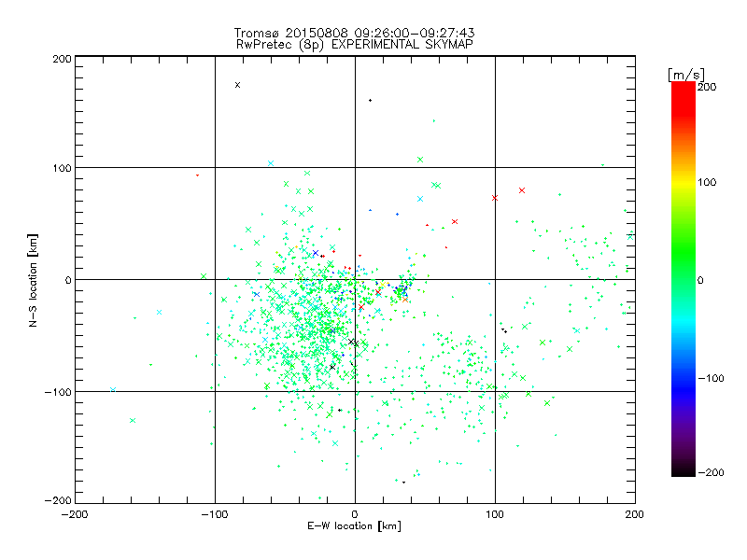Select the red dot near -115 km east, 95 km north
Viewport: 747px width, 560px height.
(x=197, y=175)
